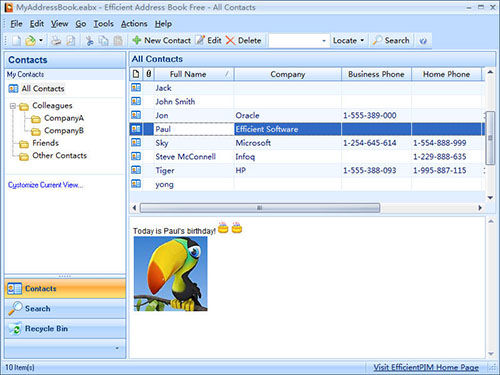500x375 pixels.
Task: Open the Help menu
Action: (x=163, y=24)
